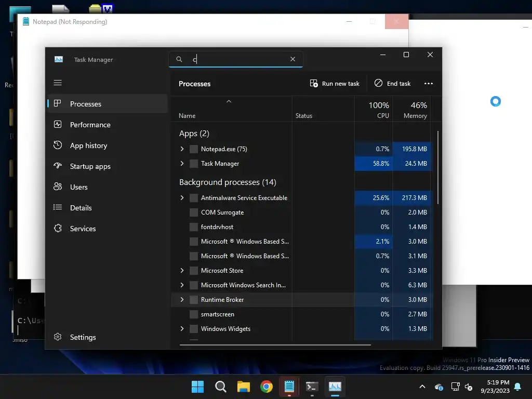Open the Startup apps page
This screenshot has width=532, height=399.
click(x=108, y=166)
